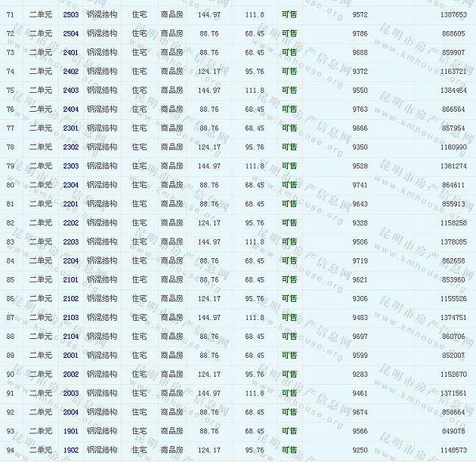
Task: Click room 2003 link
Action: click(70, 393)
